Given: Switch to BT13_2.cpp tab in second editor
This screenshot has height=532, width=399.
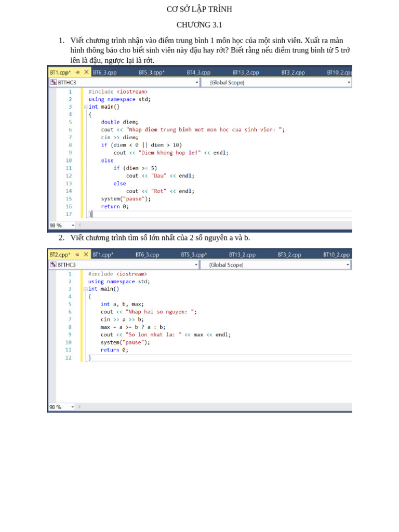Looking at the screenshot, I should (242, 255).
